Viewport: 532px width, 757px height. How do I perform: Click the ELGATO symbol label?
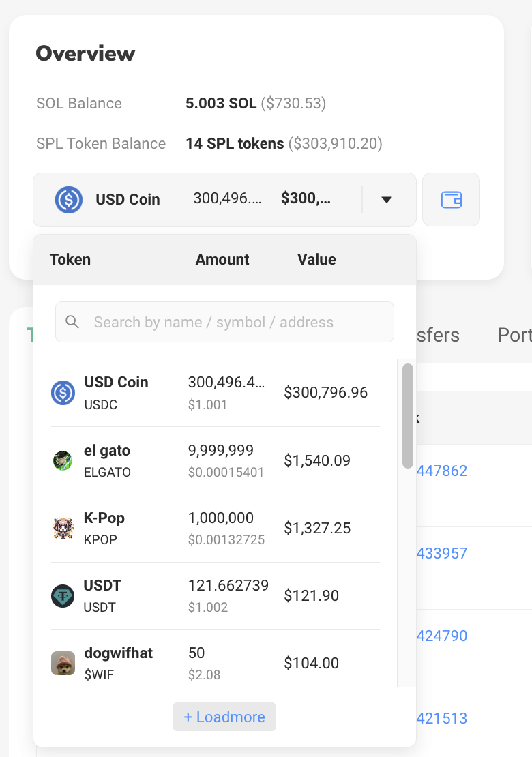point(107,472)
